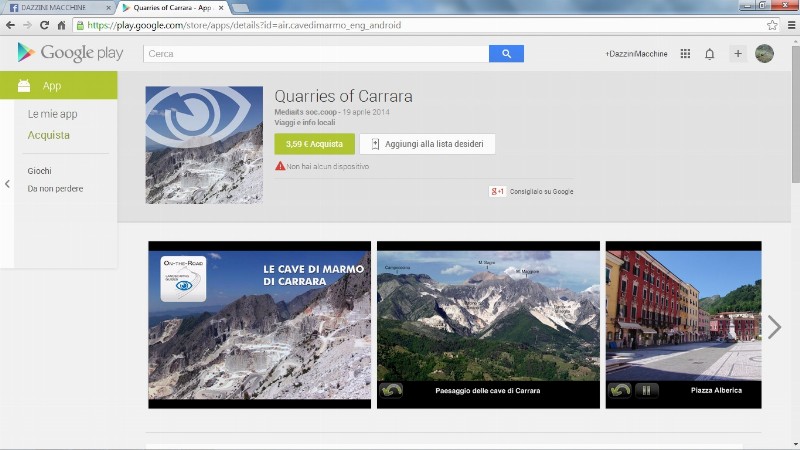Open notifications bell icon
This screenshot has width=800, height=450.
(x=710, y=54)
